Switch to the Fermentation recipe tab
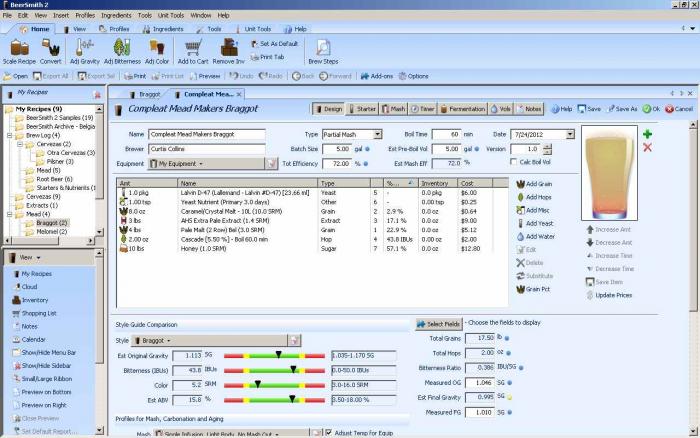This screenshot has width=700, height=438. pos(462,109)
